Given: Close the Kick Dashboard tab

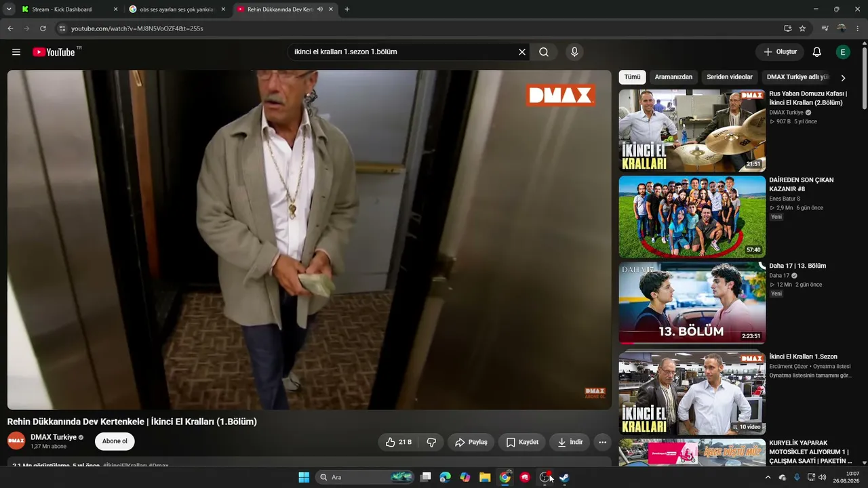Looking at the screenshot, I should [115, 9].
